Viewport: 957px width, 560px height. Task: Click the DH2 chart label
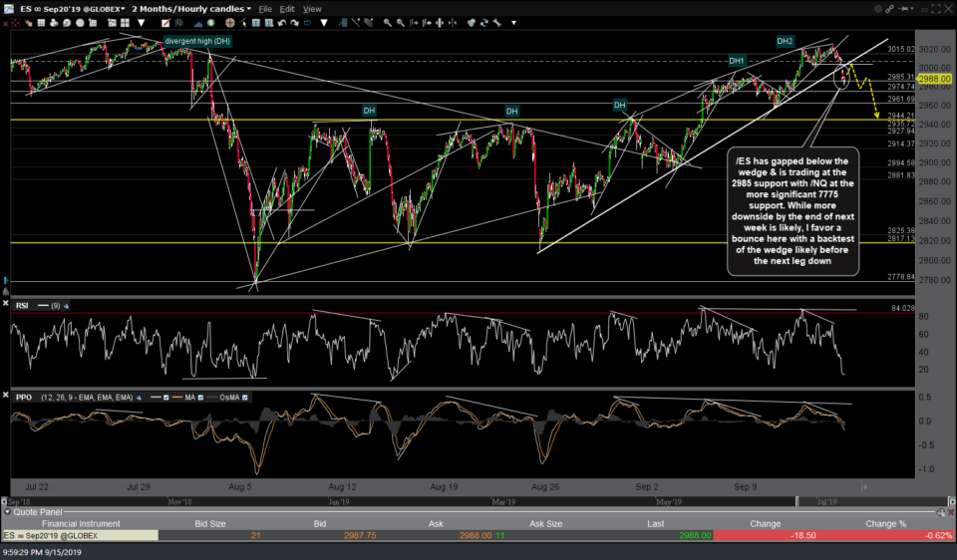click(x=785, y=42)
